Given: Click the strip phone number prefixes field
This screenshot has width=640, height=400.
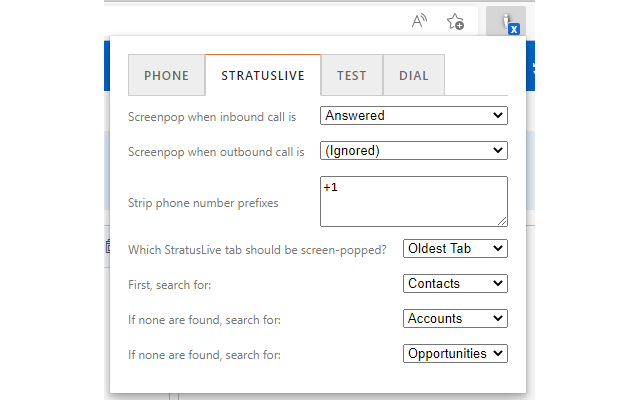Looking at the screenshot, I should pyautogui.click(x=414, y=201).
